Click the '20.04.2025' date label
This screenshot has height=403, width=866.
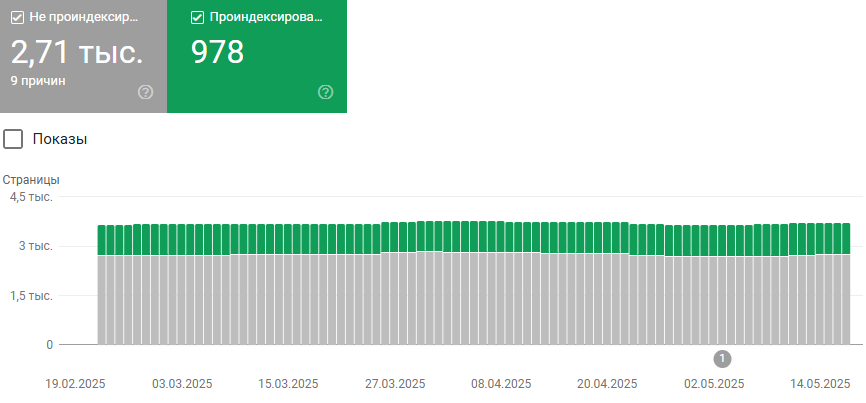pyautogui.click(x=608, y=384)
